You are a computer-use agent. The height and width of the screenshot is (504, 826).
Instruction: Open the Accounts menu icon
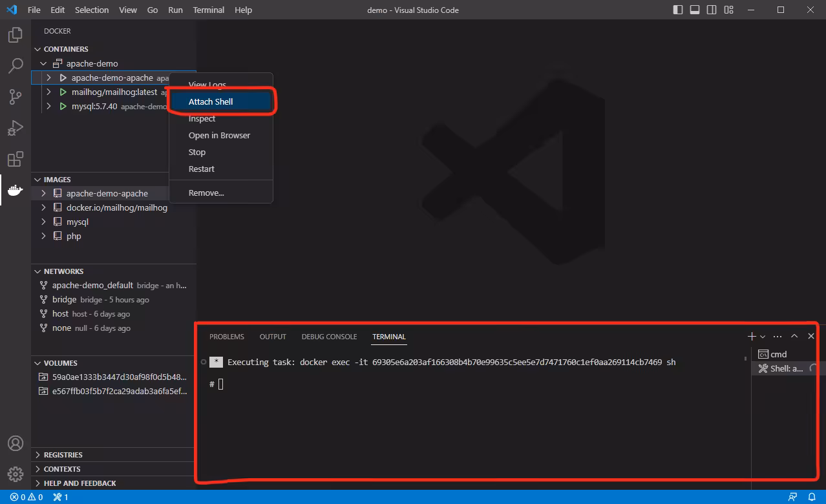tap(16, 443)
